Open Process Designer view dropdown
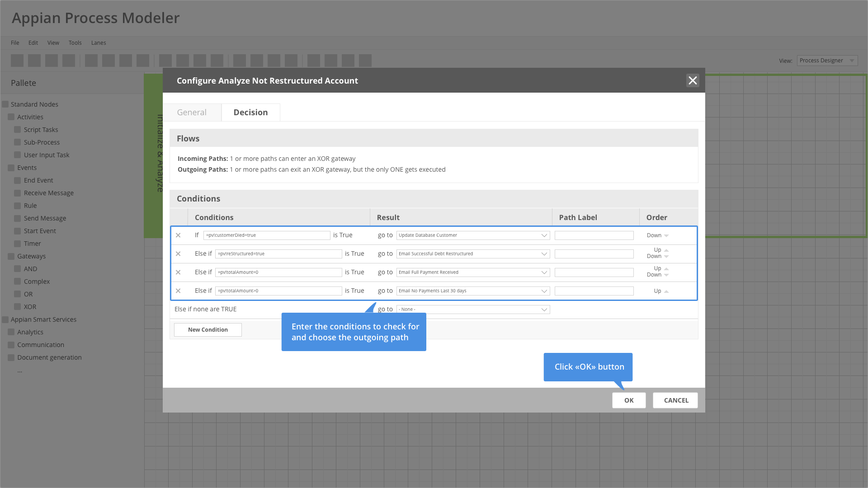868x488 pixels. tap(827, 61)
